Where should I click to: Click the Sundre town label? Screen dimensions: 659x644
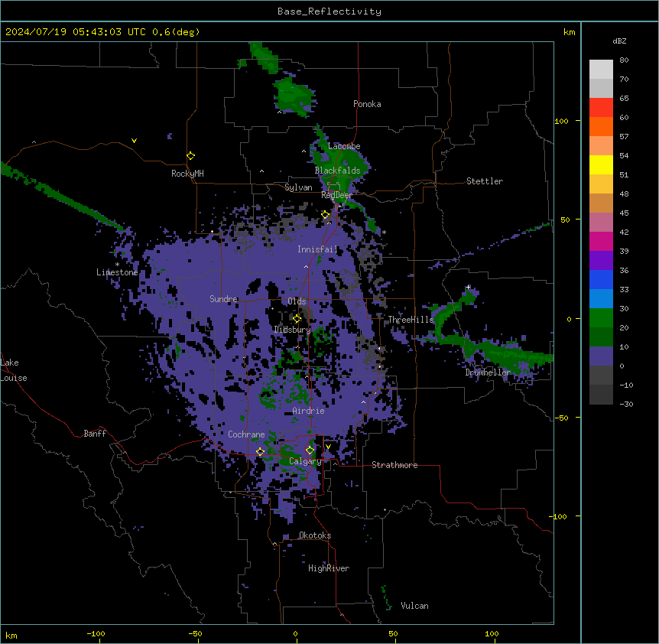tap(223, 299)
